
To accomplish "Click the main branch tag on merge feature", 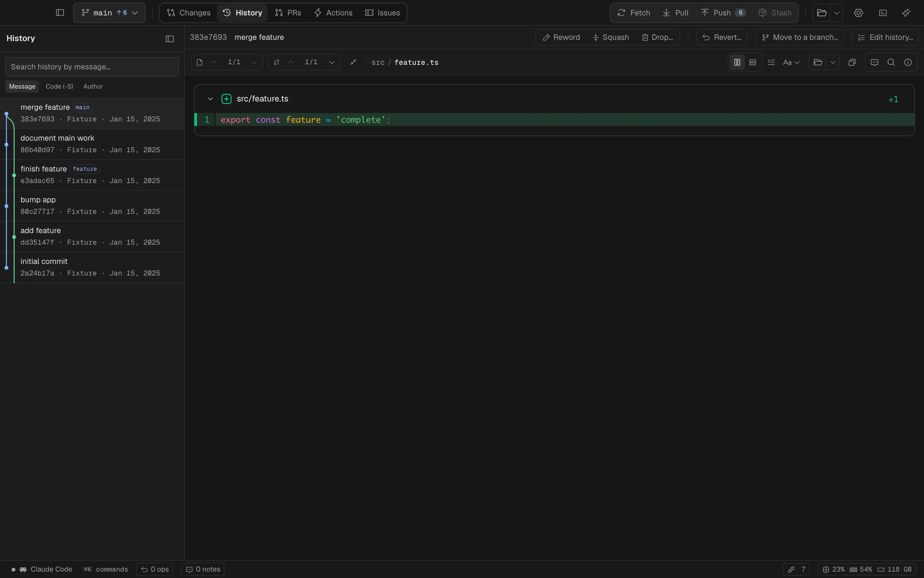I will [x=82, y=108].
